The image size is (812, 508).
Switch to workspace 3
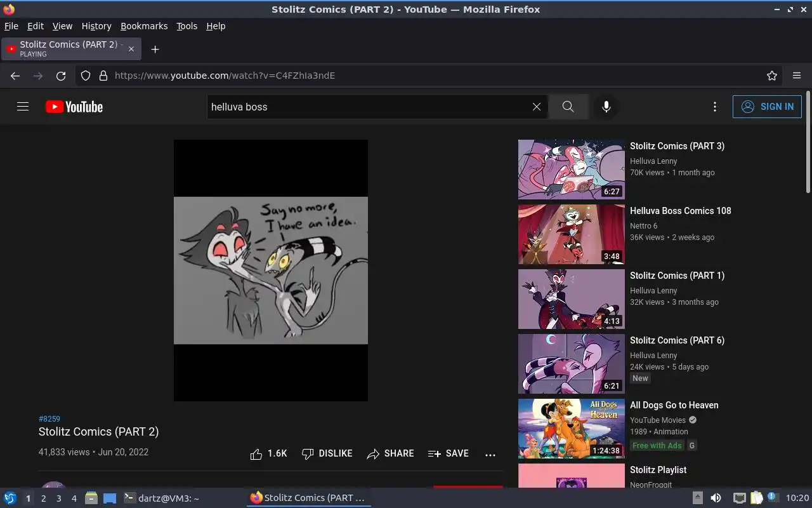click(x=58, y=498)
